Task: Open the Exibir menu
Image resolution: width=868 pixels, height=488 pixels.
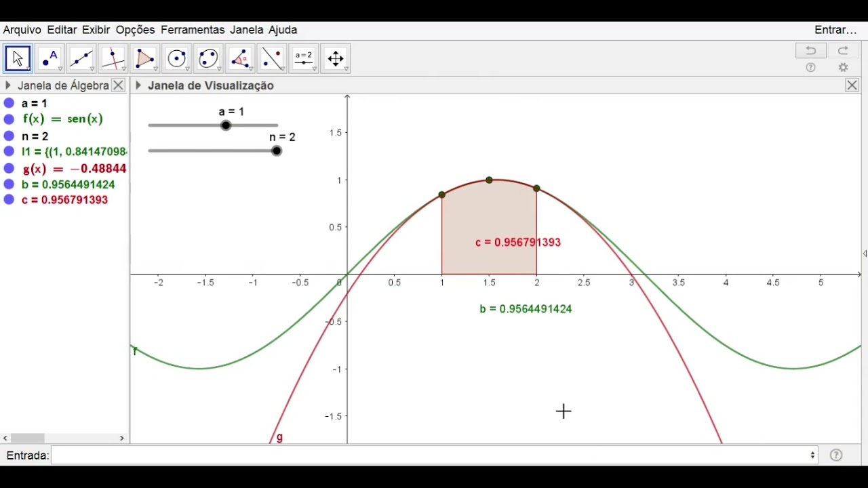Action: [96, 30]
